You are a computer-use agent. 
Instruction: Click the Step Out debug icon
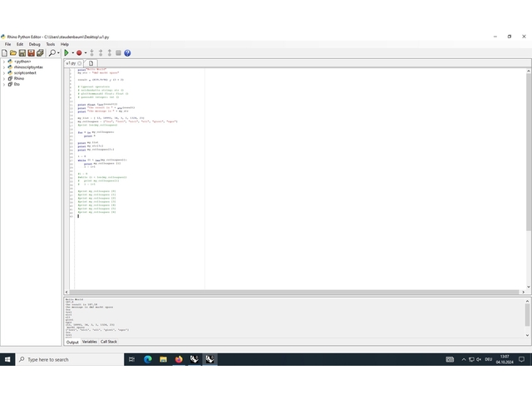point(109,53)
